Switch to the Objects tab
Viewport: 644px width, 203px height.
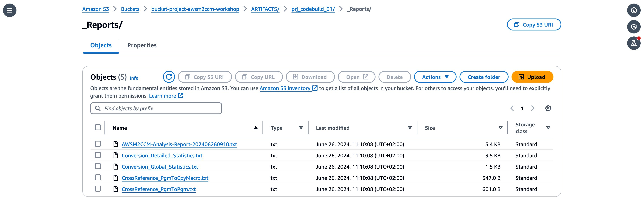[x=101, y=45]
